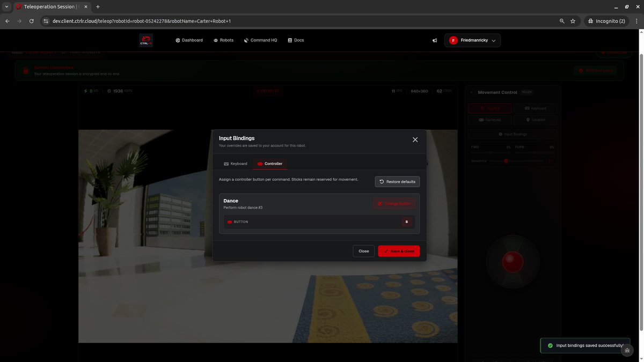The width and height of the screenshot is (644, 362).
Task: Click Input Bindings button in side panel
Action: [513, 134]
